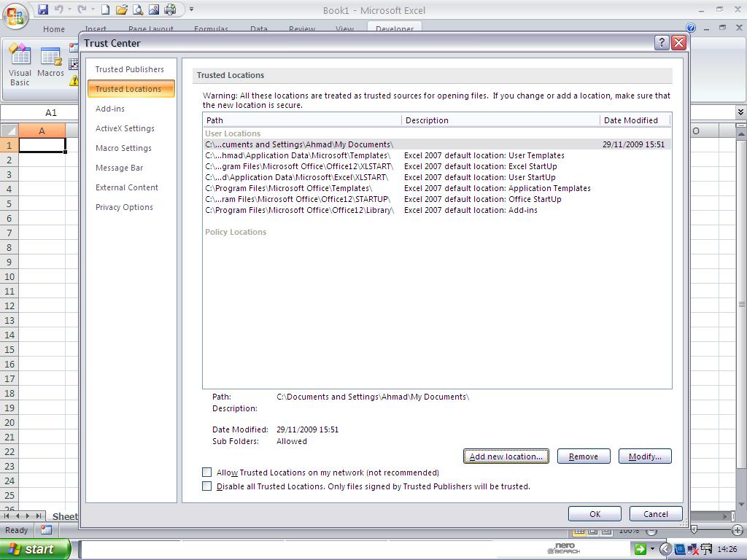Open the Customize Quick Access Toolbar dropdown

click(192, 9)
